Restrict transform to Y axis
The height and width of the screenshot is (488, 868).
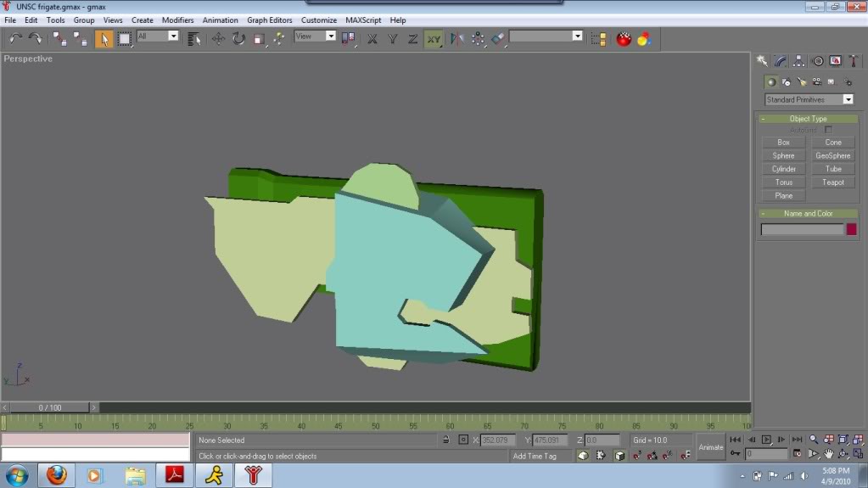393,39
